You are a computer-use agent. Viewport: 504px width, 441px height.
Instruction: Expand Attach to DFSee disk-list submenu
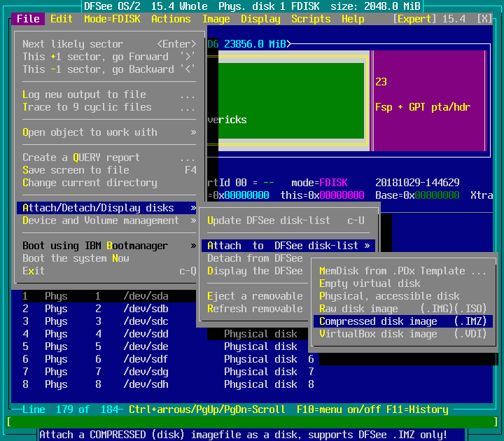[x=288, y=246]
